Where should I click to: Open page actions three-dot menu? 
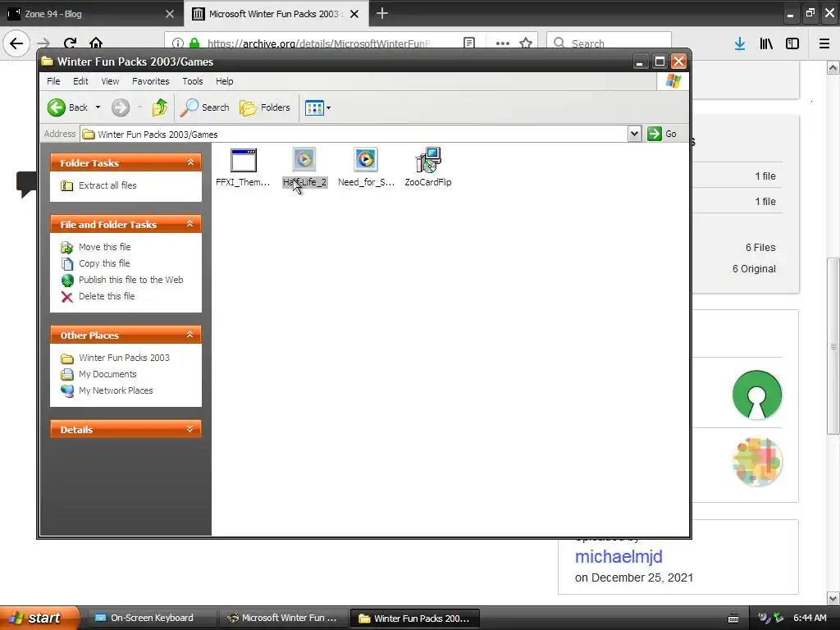[503, 43]
